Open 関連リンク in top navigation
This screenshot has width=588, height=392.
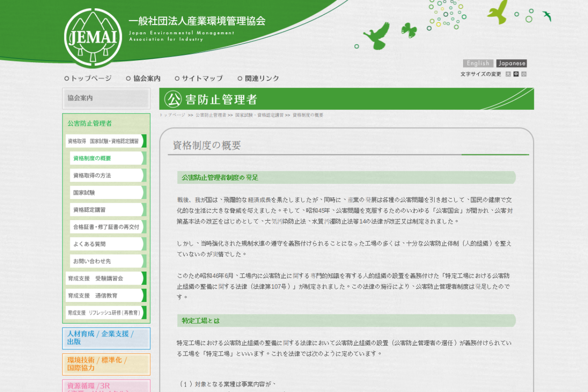click(259, 79)
